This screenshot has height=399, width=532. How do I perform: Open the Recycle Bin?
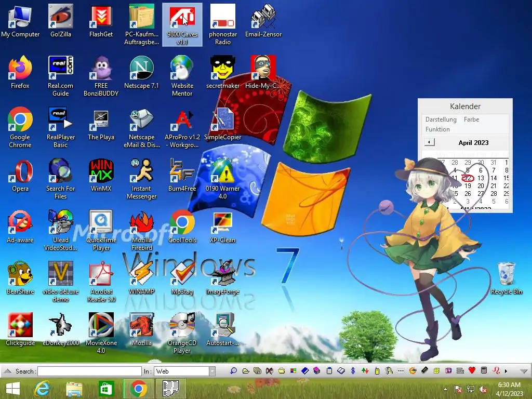506,278
